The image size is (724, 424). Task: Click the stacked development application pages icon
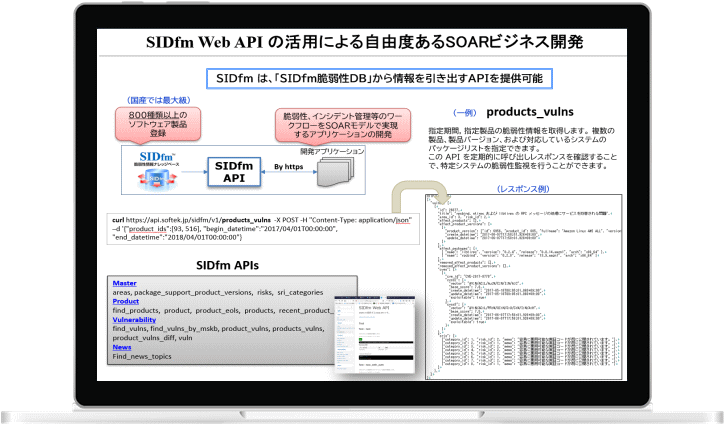(336, 172)
